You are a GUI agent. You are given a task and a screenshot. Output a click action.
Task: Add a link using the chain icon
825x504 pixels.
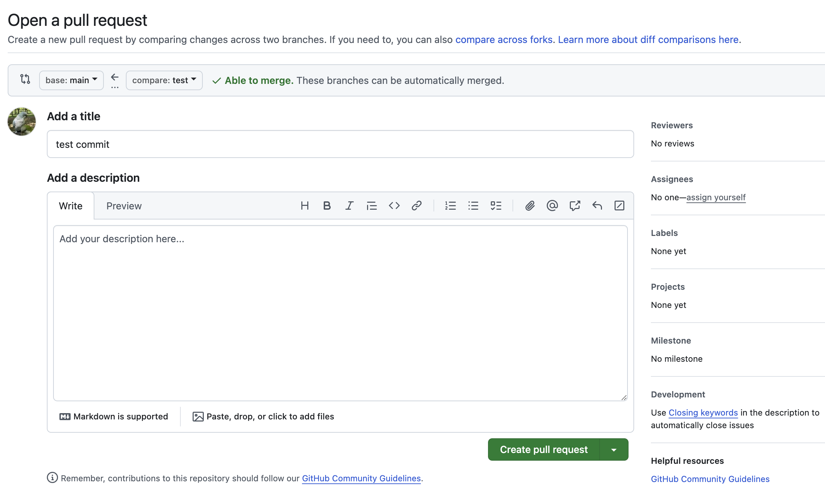416,206
